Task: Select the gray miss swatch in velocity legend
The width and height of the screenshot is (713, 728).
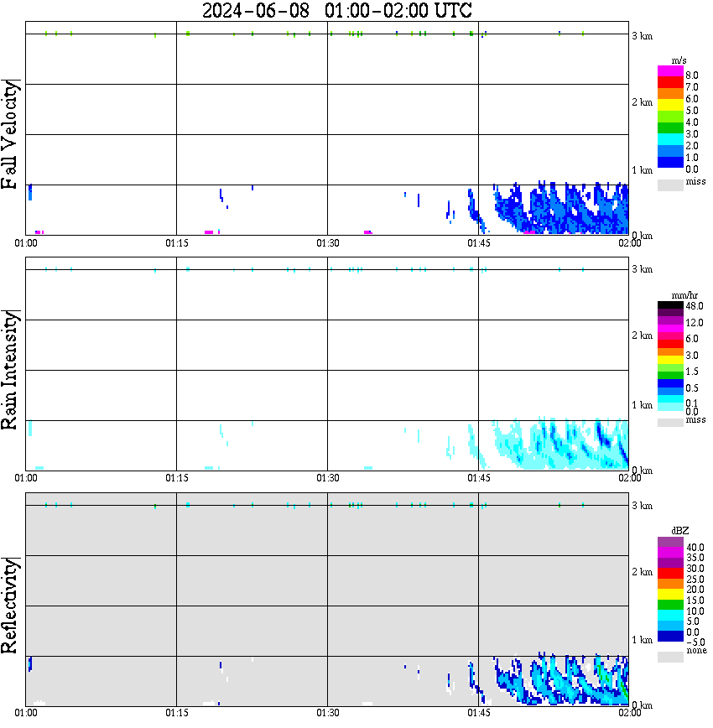Action: tap(670, 185)
